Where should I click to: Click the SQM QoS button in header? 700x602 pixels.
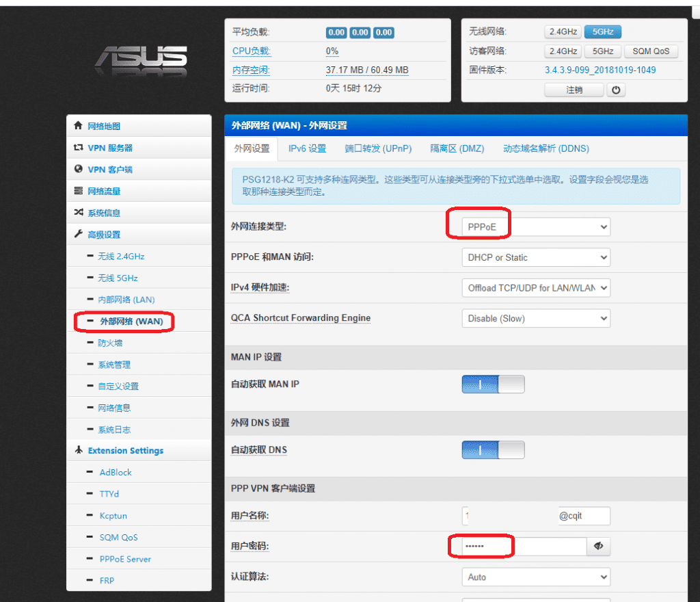[x=651, y=51]
